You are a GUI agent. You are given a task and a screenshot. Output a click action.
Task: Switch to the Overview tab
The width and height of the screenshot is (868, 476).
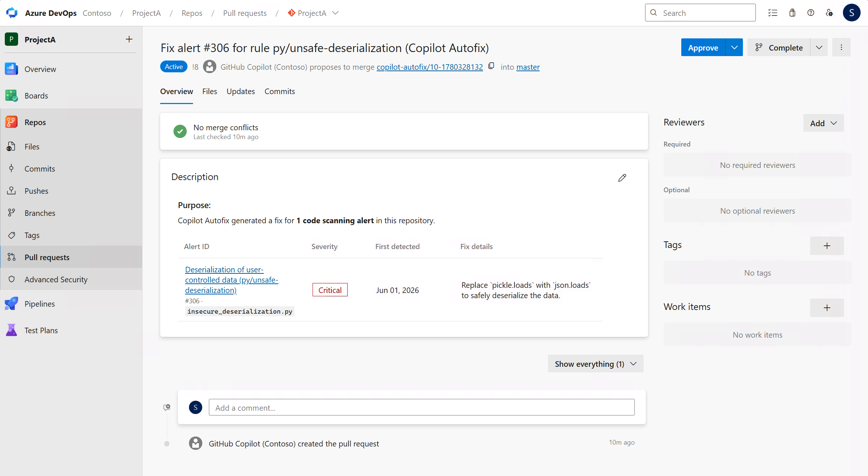176,92
